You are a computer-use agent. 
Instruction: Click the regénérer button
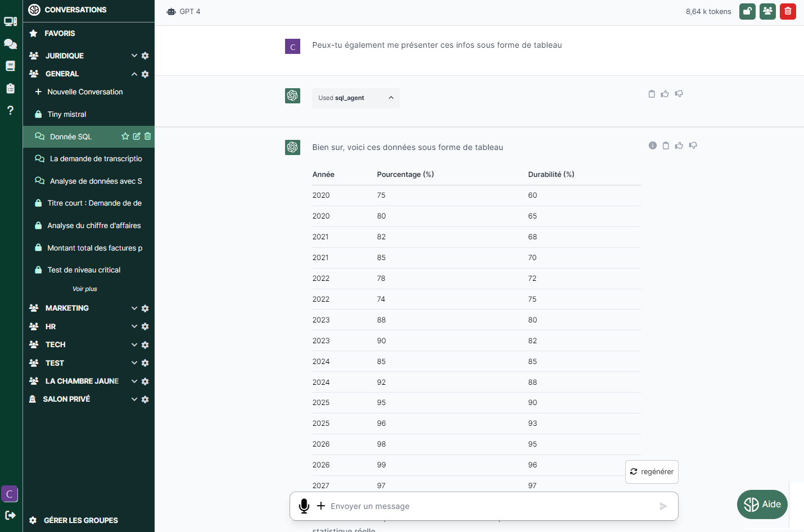pos(652,472)
